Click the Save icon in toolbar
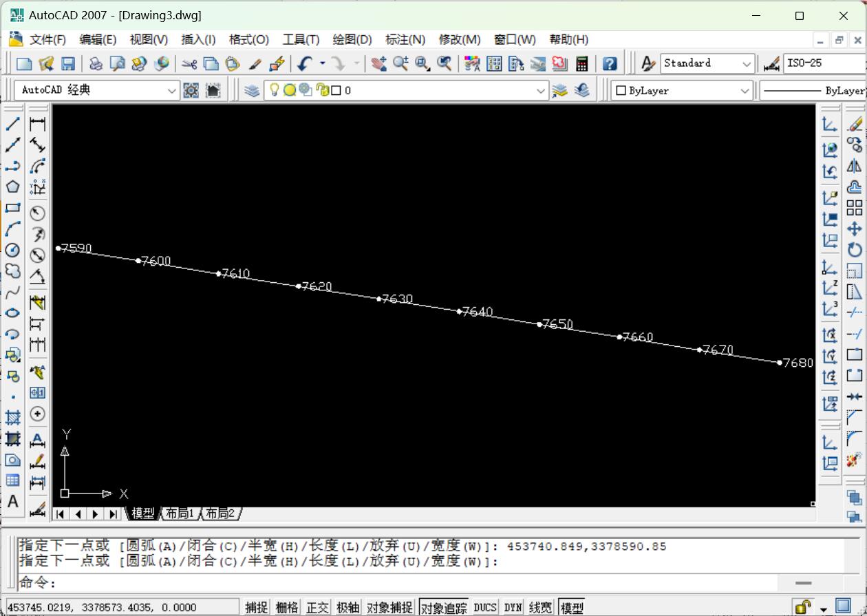867x616 pixels. point(67,64)
